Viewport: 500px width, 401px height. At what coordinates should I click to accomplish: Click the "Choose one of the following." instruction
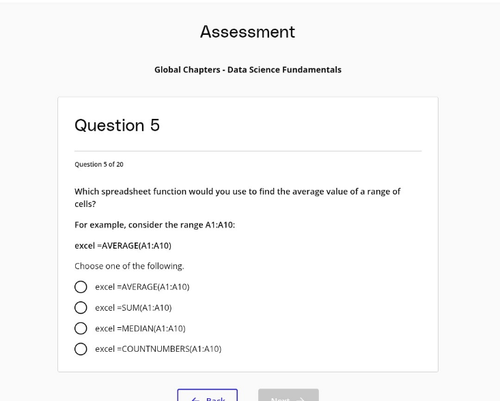(129, 266)
